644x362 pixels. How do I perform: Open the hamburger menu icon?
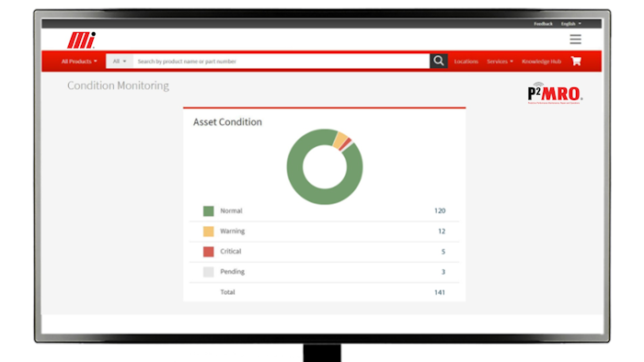(575, 39)
